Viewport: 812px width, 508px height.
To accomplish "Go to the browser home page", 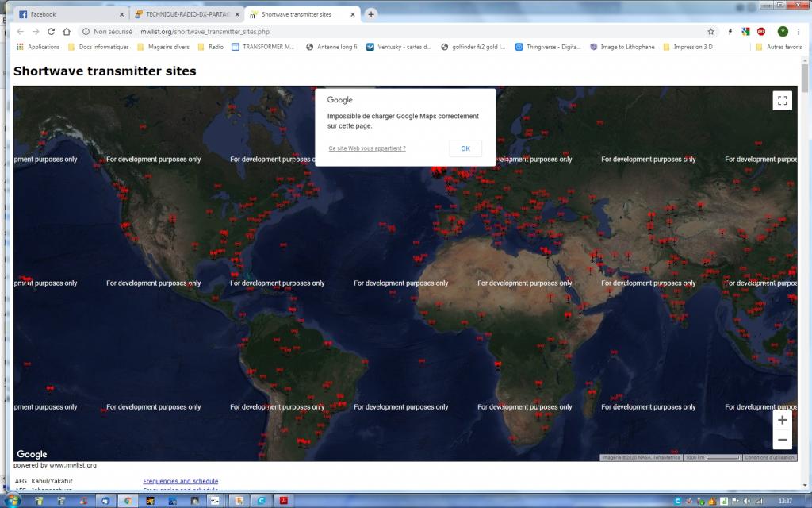I will pos(67,32).
